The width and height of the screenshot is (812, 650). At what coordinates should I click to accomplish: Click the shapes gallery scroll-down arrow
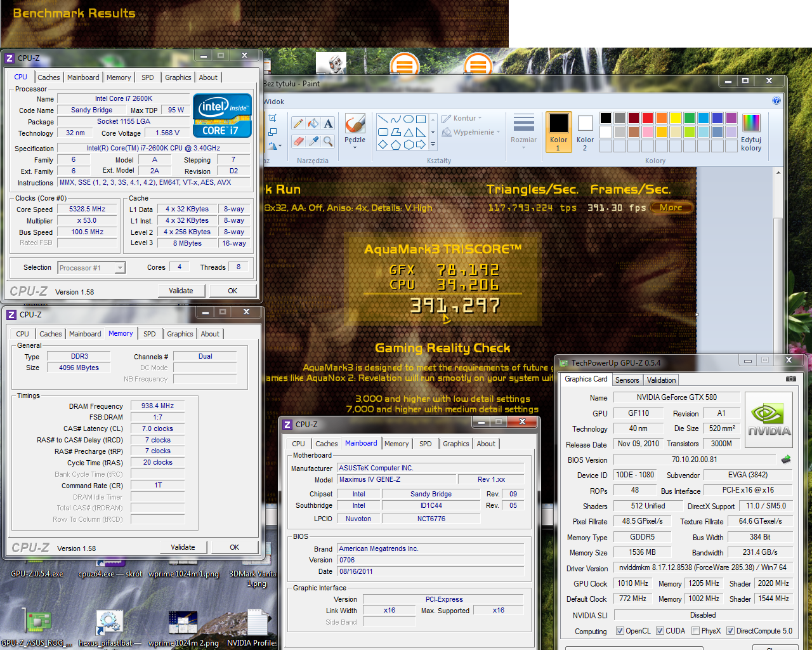(x=433, y=133)
